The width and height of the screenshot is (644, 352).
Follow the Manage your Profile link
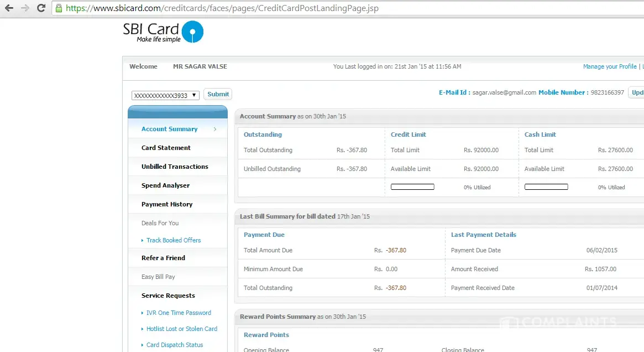coord(610,66)
